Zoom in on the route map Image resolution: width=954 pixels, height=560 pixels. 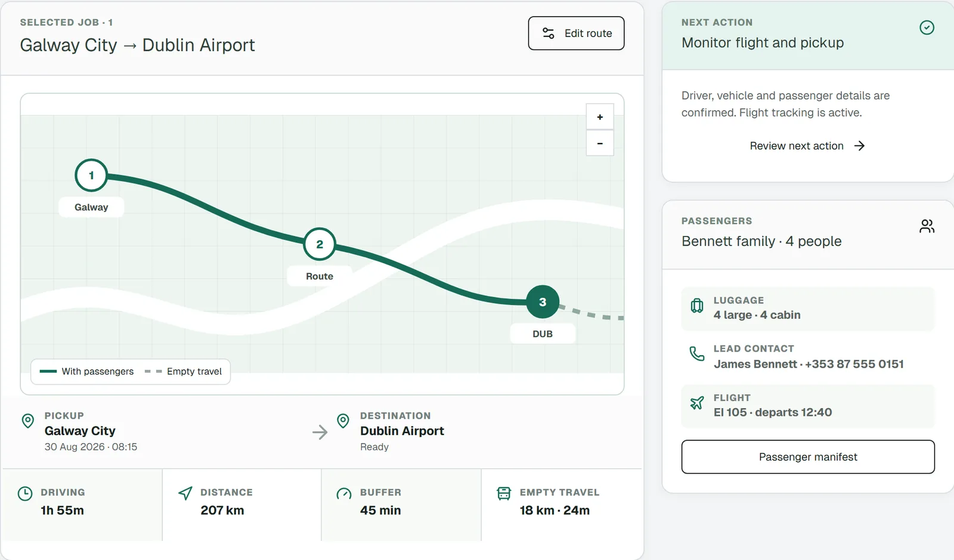(x=600, y=117)
